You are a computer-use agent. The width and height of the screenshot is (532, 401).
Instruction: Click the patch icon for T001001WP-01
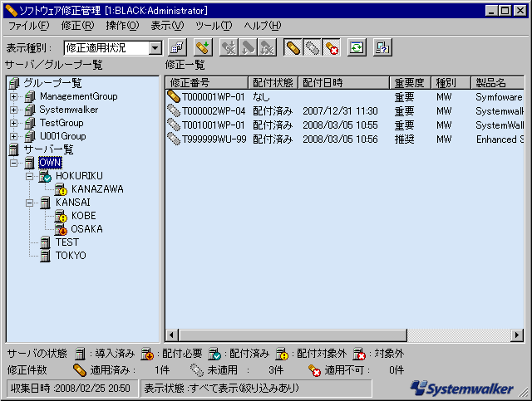(x=174, y=125)
